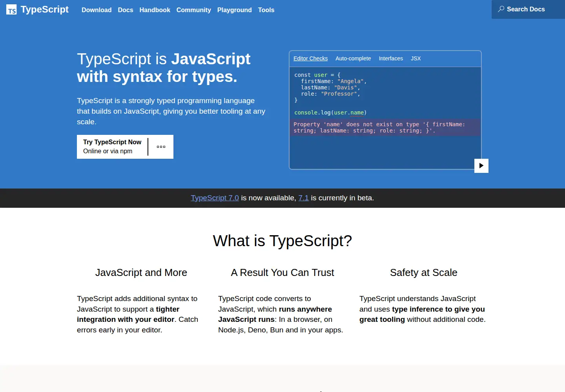Screen dimensions: 565x392
Task: Click the TypeScript TS logo icon
Action: (x=11, y=10)
